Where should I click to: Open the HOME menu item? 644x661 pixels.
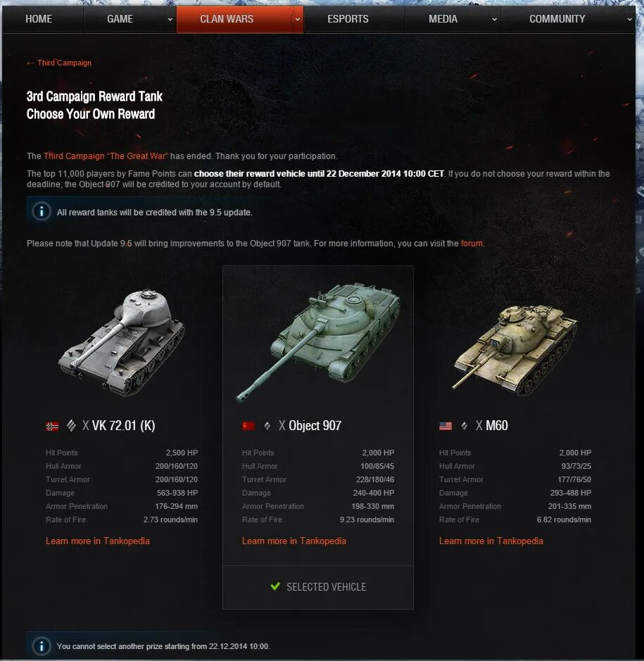point(39,19)
